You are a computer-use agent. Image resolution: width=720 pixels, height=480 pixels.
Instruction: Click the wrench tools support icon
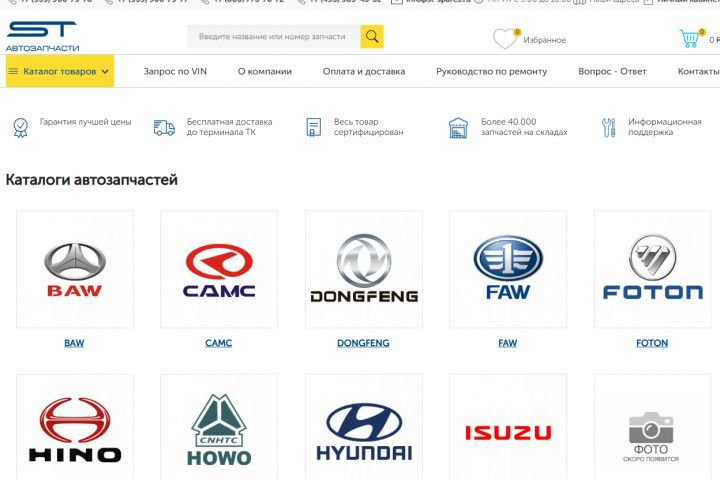608,127
